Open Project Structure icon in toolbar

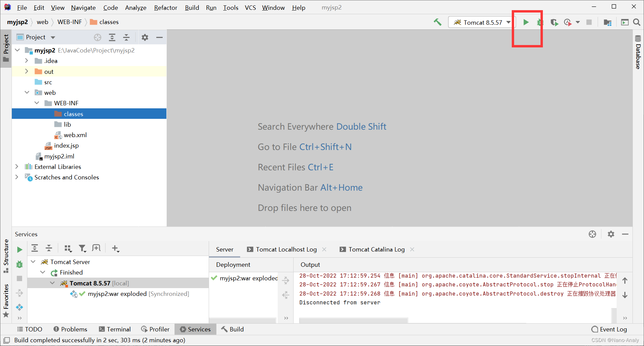[x=607, y=22]
